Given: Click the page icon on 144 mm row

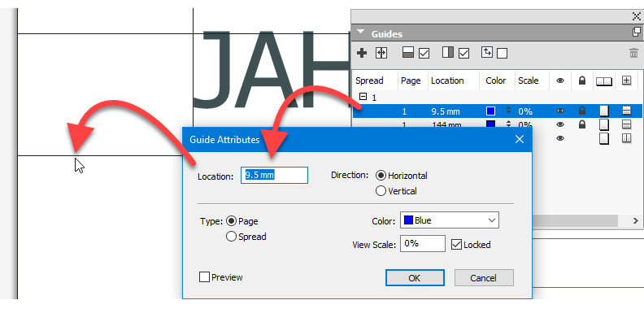Looking at the screenshot, I should [603, 124].
